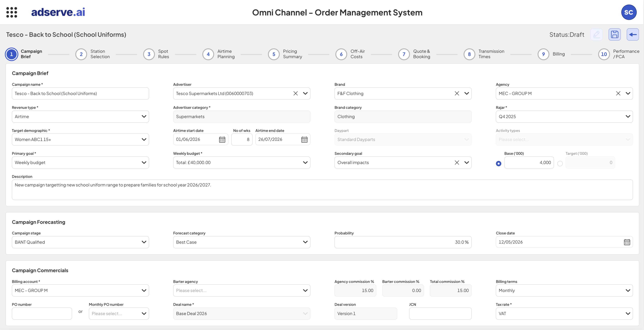This screenshot has height=330, width=644.
Task: Go to step 3 Spot Rules
Action: (x=156, y=54)
